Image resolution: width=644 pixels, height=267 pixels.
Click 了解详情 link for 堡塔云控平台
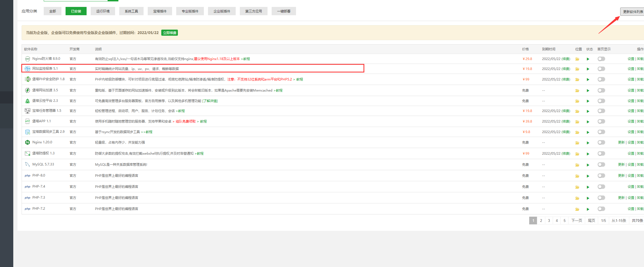point(210,101)
